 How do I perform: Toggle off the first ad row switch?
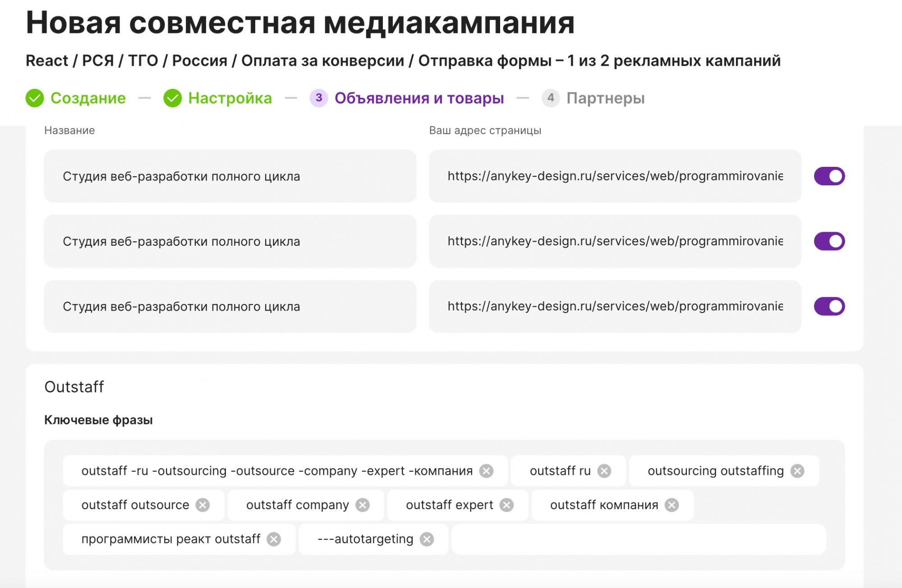[x=829, y=176]
